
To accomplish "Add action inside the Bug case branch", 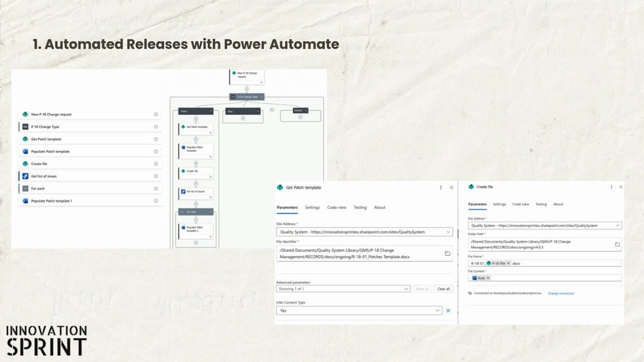I will click(243, 118).
